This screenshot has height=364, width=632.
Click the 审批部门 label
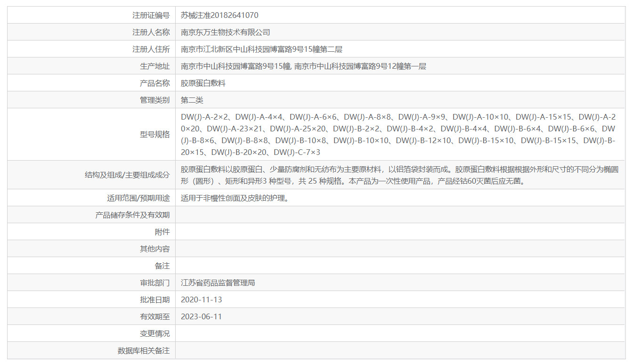[154, 283]
